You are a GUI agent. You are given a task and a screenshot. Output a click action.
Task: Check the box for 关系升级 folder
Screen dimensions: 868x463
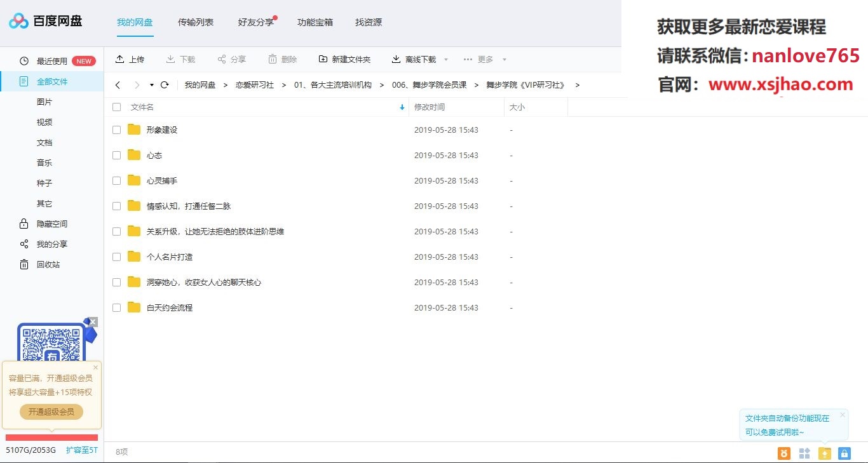point(116,231)
